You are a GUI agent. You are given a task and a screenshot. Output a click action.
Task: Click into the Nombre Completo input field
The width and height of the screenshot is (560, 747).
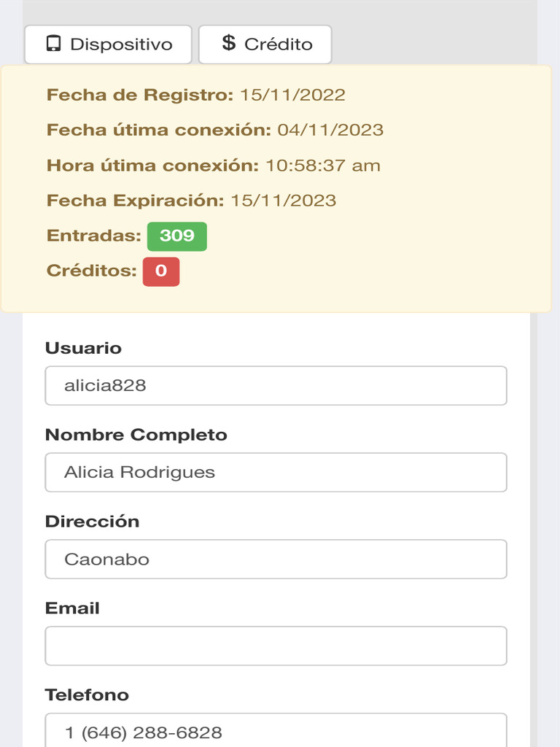tap(276, 473)
